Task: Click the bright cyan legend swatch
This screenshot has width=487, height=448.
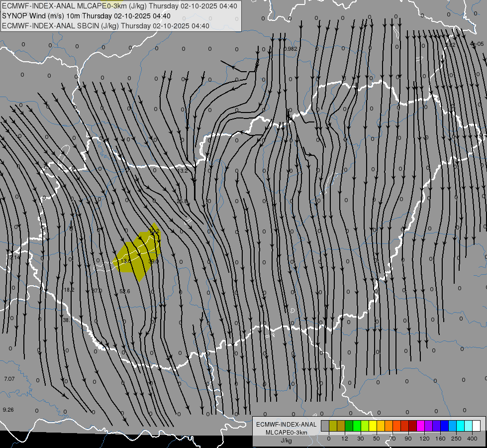Action: 461,426
